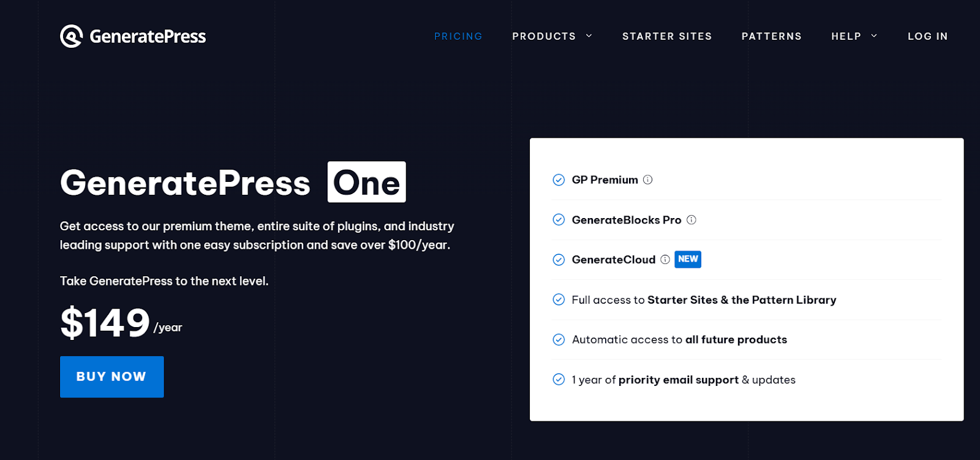980x460 pixels.
Task: Click info icon beside GenerateBlocks Pro
Action: click(692, 220)
